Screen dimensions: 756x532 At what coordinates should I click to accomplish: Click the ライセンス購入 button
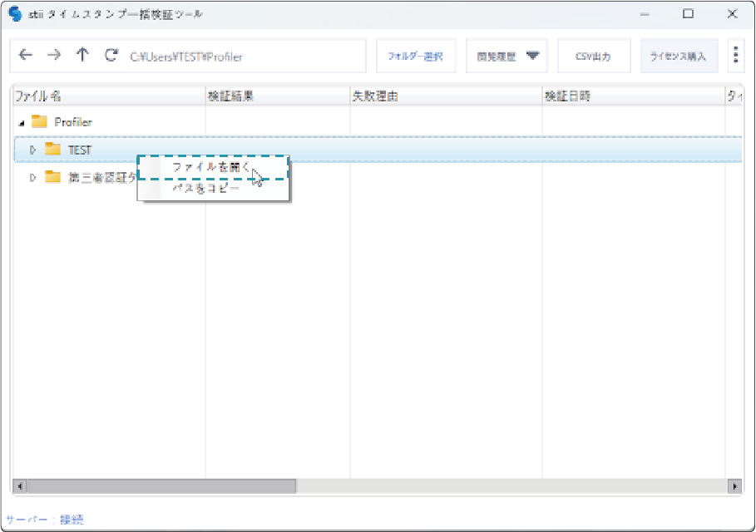[x=678, y=56]
